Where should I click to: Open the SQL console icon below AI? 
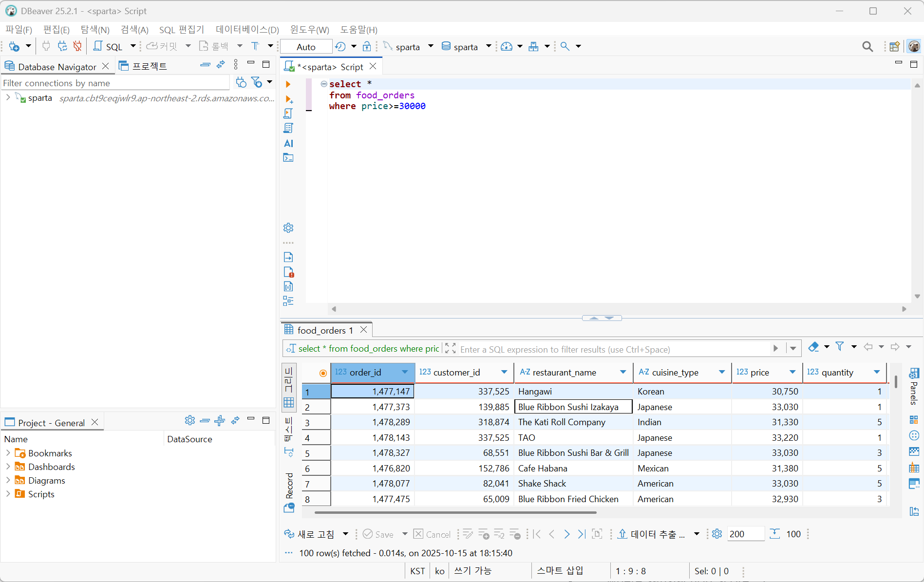pyautogui.click(x=288, y=157)
